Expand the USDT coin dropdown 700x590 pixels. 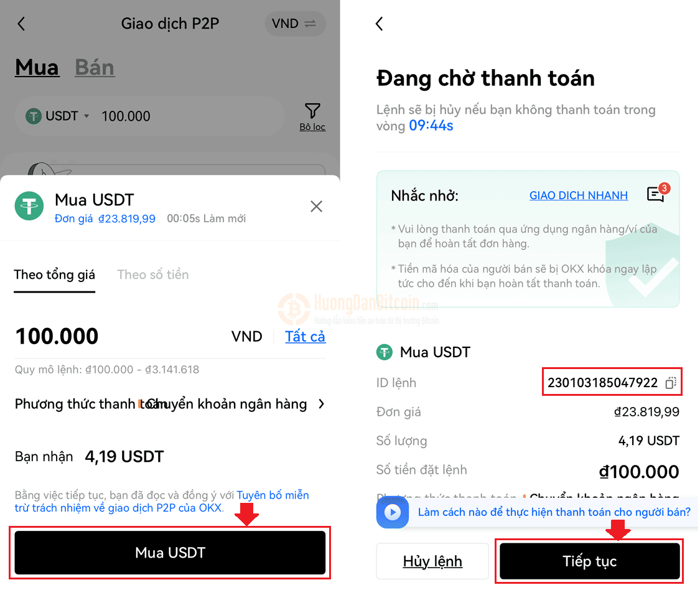point(58,116)
